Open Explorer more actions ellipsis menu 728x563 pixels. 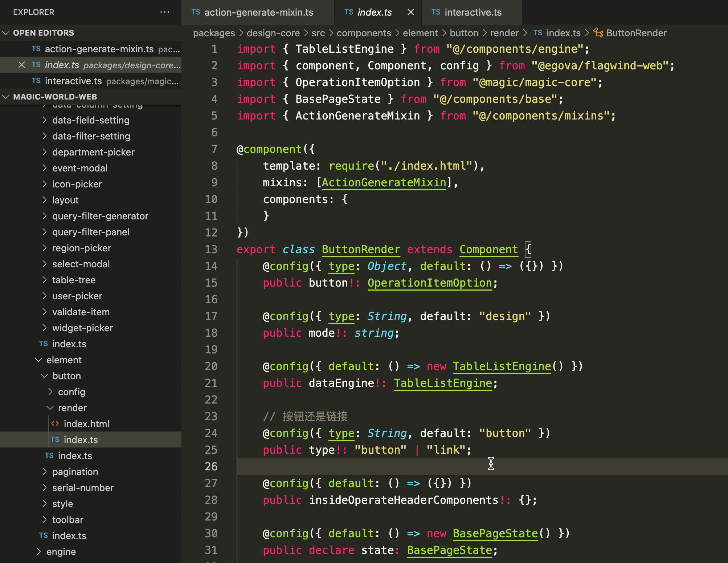point(164,12)
